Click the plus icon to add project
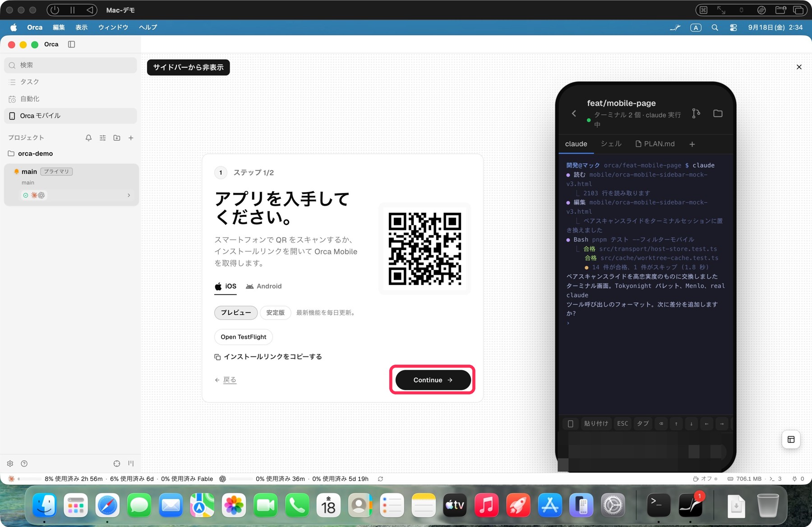The width and height of the screenshot is (812, 527). tap(131, 138)
